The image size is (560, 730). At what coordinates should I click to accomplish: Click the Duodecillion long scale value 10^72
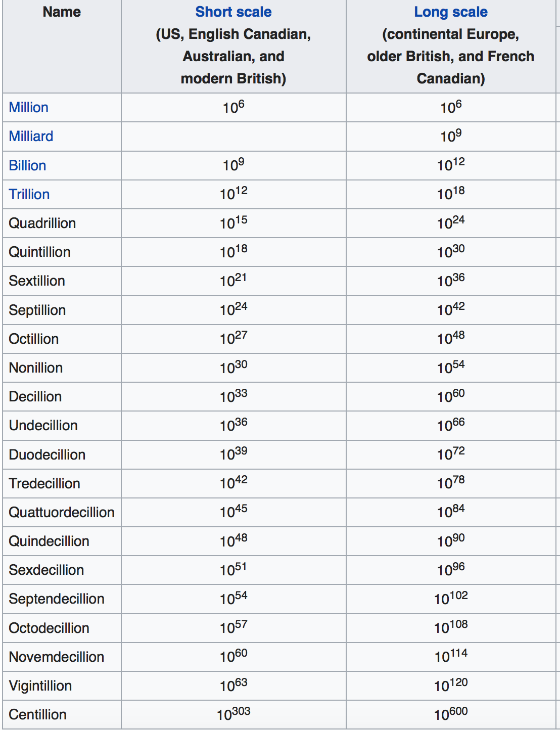[x=450, y=453]
